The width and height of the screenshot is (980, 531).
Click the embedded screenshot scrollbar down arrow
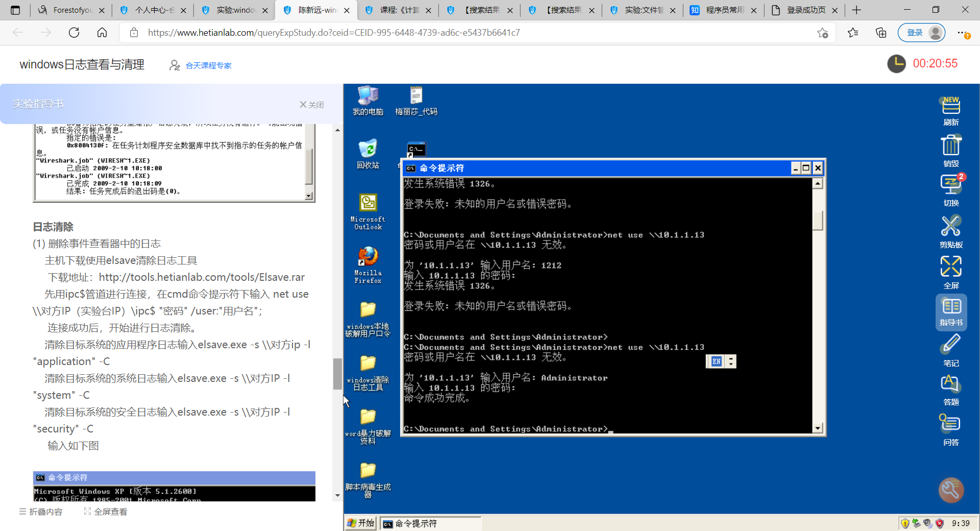click(x=309, y=196)
